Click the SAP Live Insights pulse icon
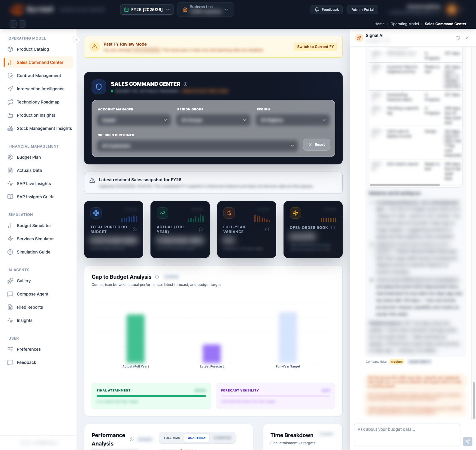 tap(10, 184)
